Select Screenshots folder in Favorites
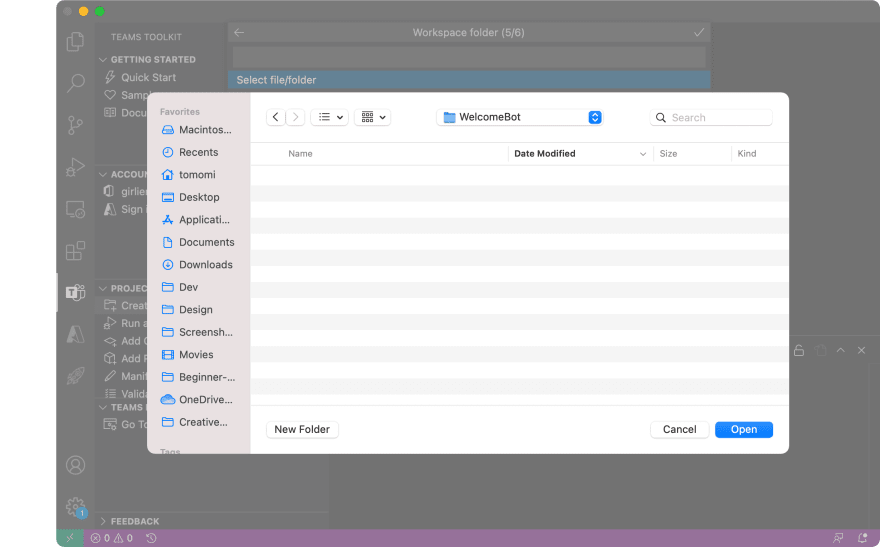Viewport: 880px width, 547px height. [198, 332]
